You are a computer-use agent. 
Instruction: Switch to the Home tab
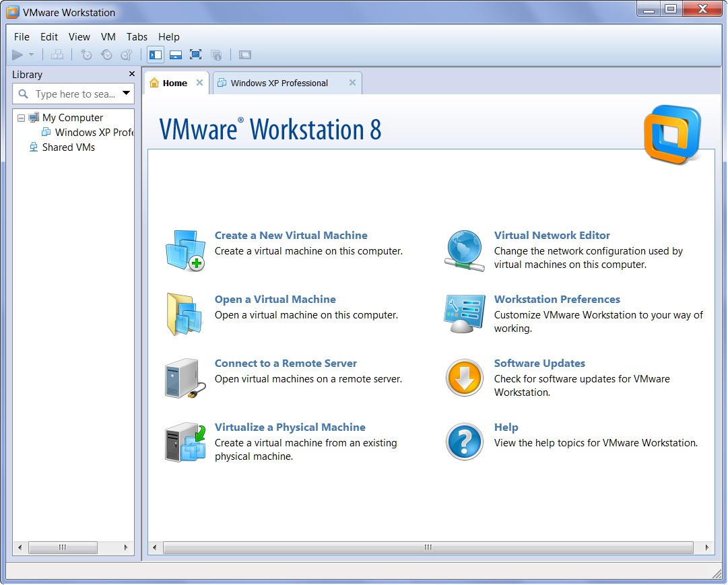click(176, 83)
